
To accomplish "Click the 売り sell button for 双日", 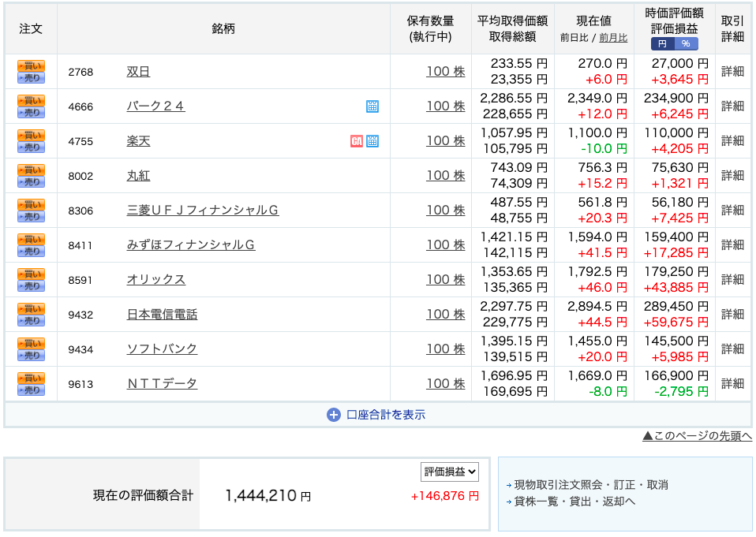I will pyautogui.click(x=31, y=77).
